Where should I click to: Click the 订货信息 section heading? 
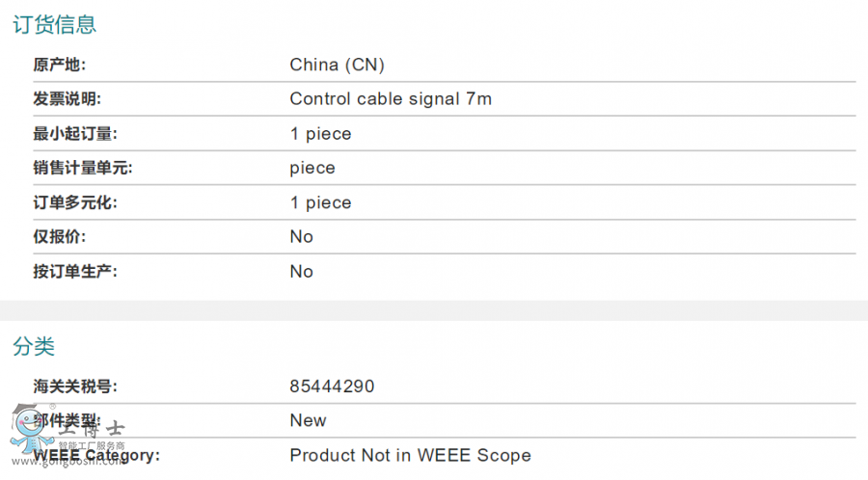point(54,25)
